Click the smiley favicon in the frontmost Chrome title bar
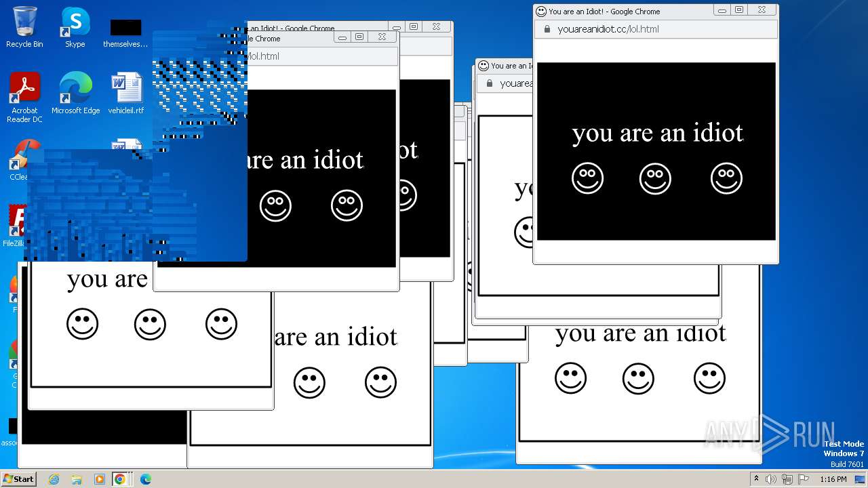Viewport: 868px width, 488px height. [x=540, y=11]
